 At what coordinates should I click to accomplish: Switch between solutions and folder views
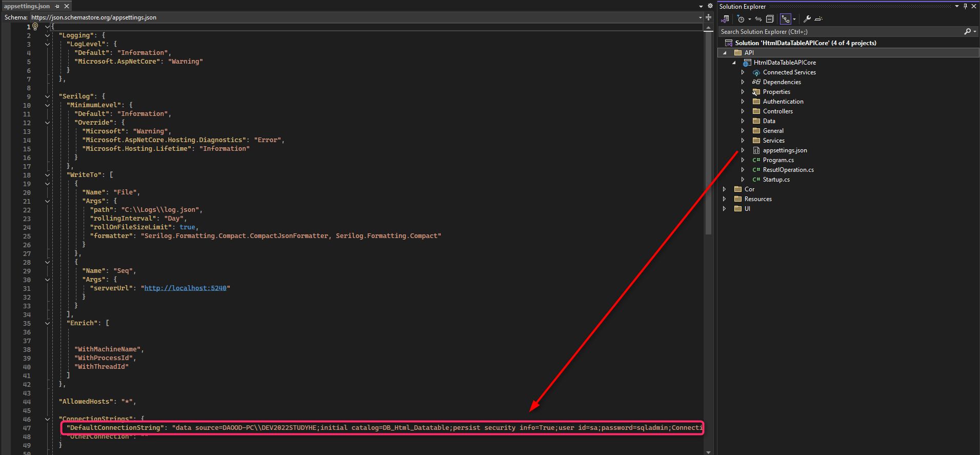pos(725,19)
